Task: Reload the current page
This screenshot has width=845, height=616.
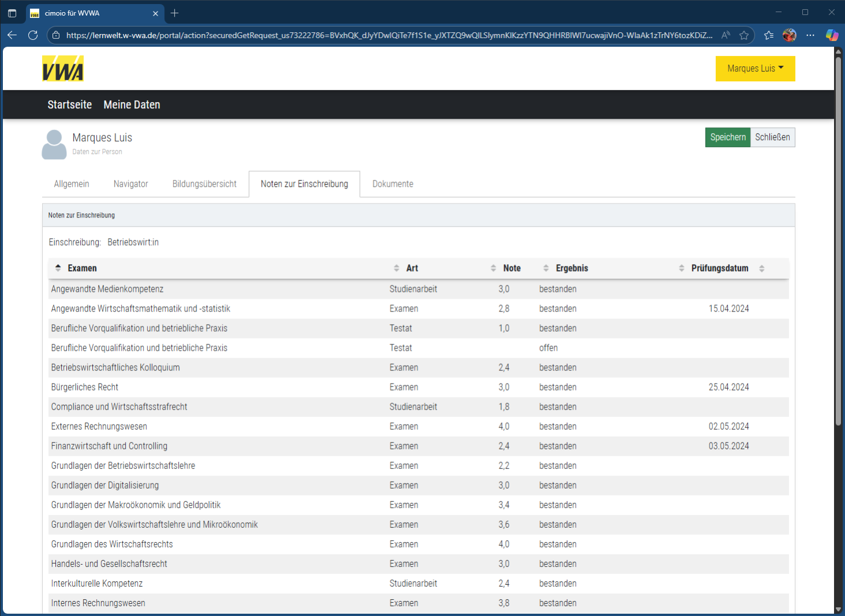Action: (33, 35)
